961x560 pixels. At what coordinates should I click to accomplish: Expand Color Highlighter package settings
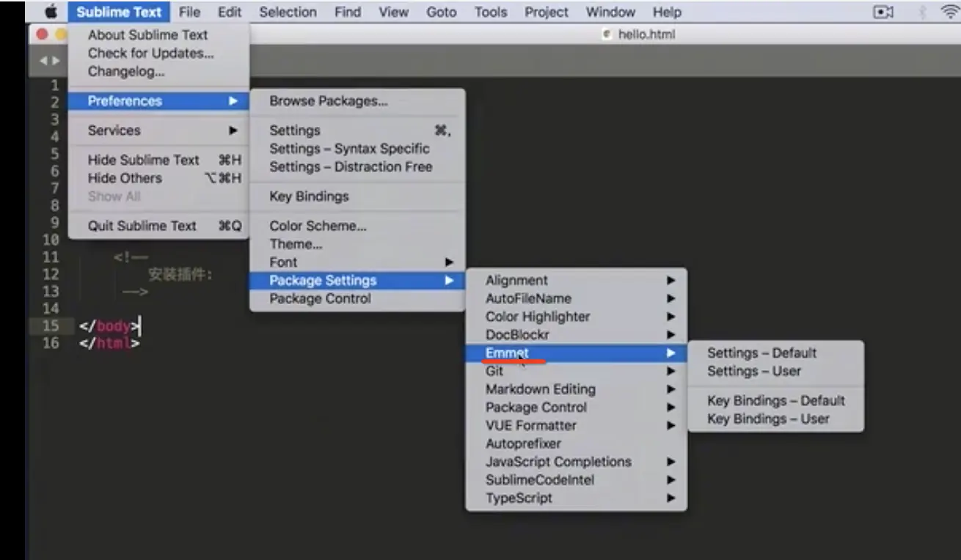tap(577, 317)
